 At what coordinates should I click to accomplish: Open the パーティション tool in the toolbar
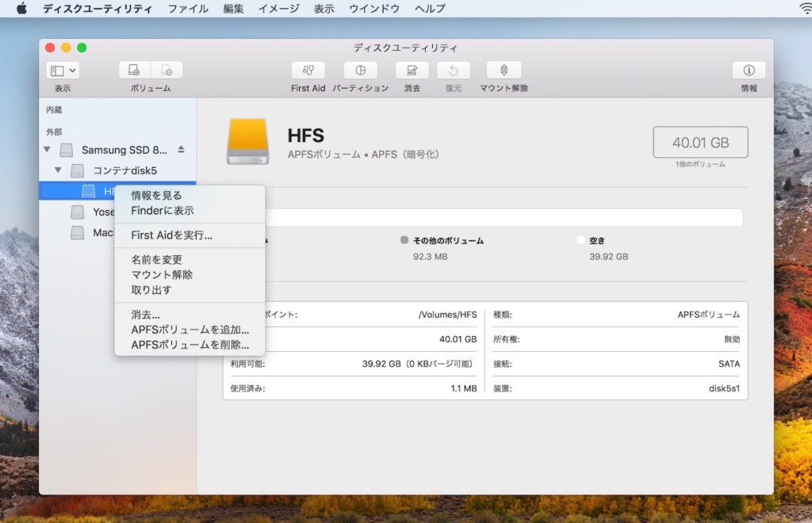pos(361,71)
